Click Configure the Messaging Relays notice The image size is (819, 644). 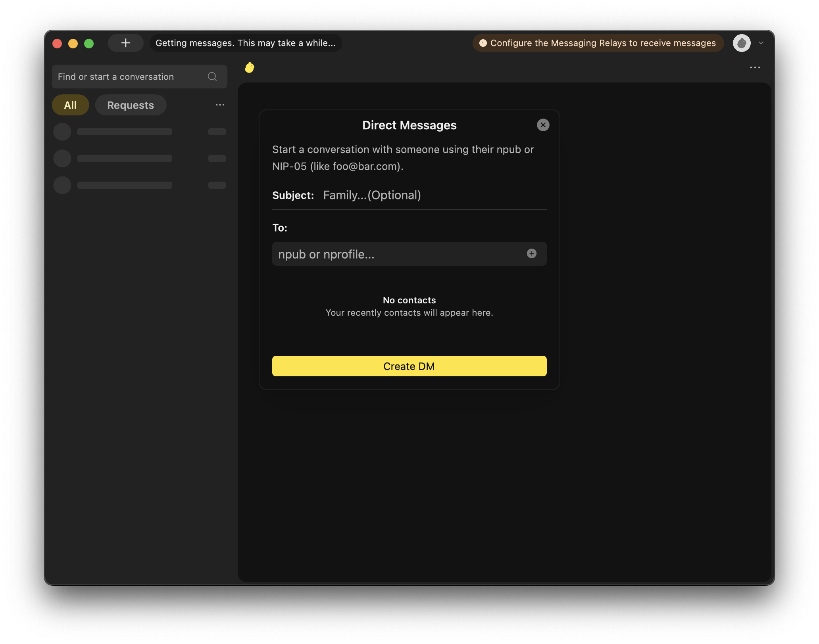[603, 43]
